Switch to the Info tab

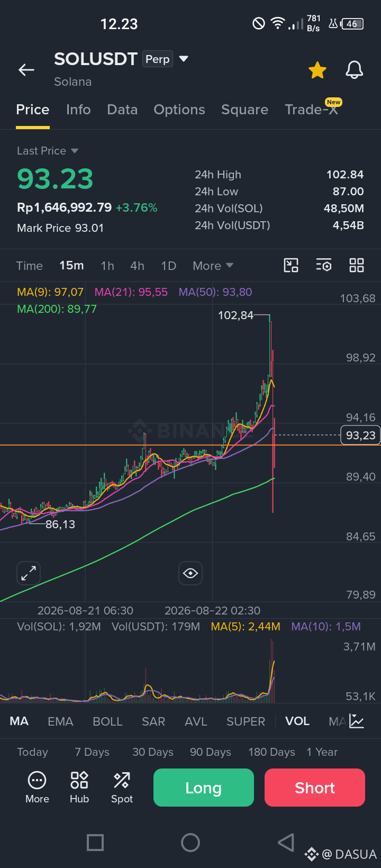78,110
